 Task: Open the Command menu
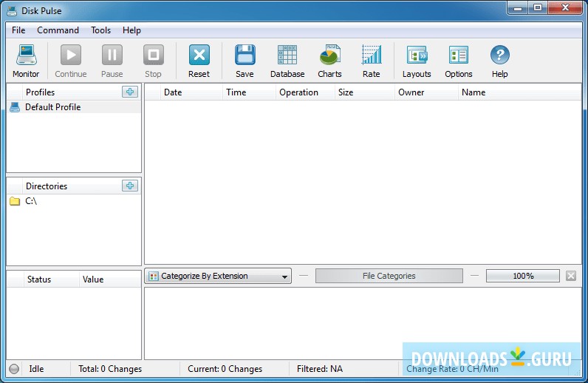click(x=58, y=30)
